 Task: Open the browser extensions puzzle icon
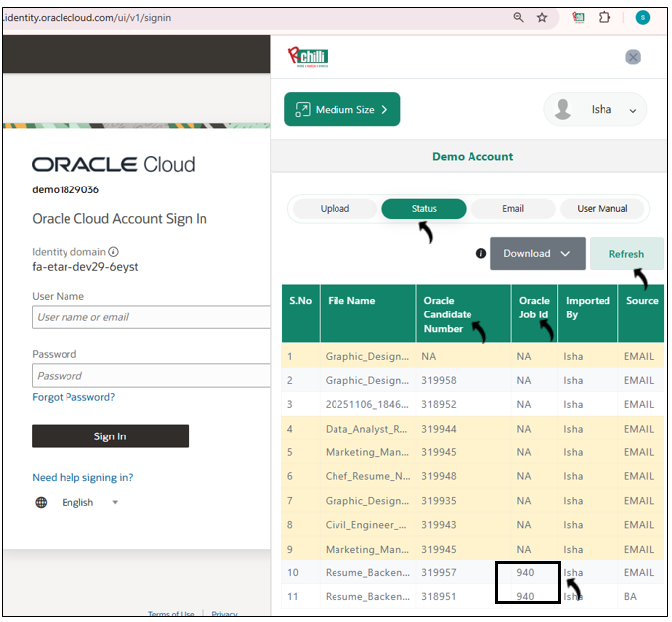pyautogui.click(x=604, y=17)
